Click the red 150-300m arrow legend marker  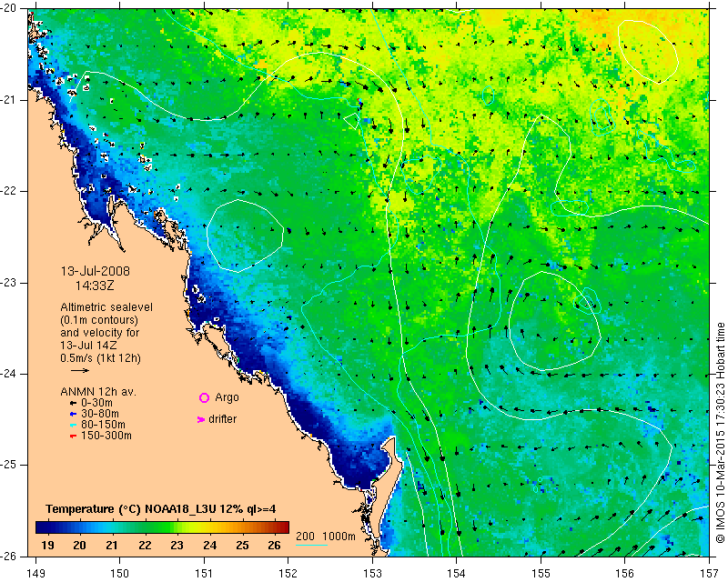click(73, 436)
